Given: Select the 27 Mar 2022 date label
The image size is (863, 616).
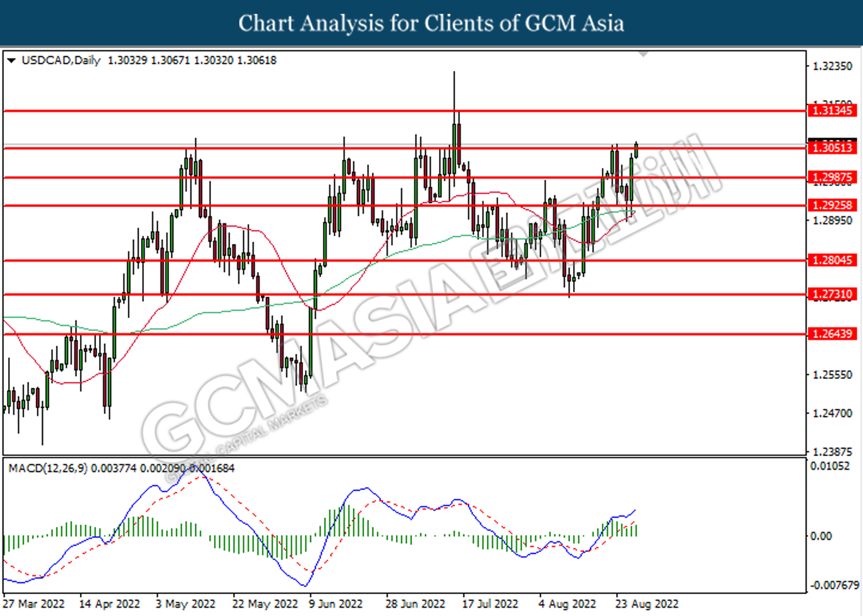Looking at the screenshot, I should point(33,604).
